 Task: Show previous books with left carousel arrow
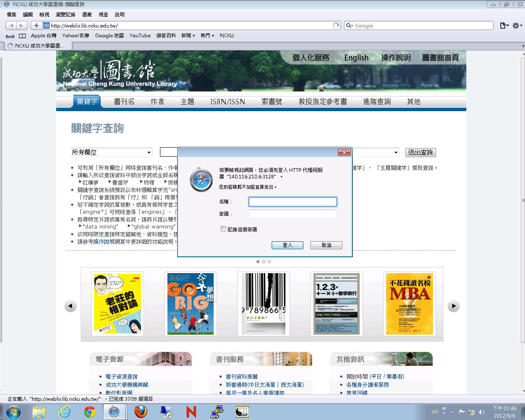click(71, 306)
